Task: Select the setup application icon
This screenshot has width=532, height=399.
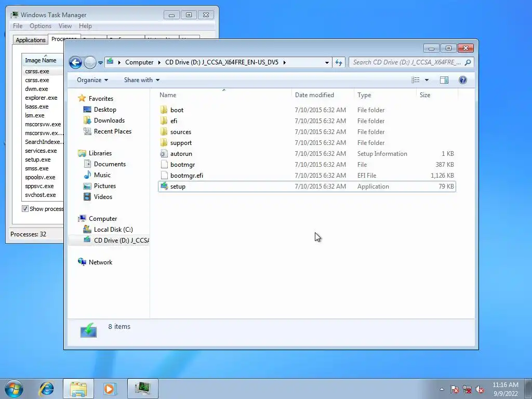Action: point(164,187)
